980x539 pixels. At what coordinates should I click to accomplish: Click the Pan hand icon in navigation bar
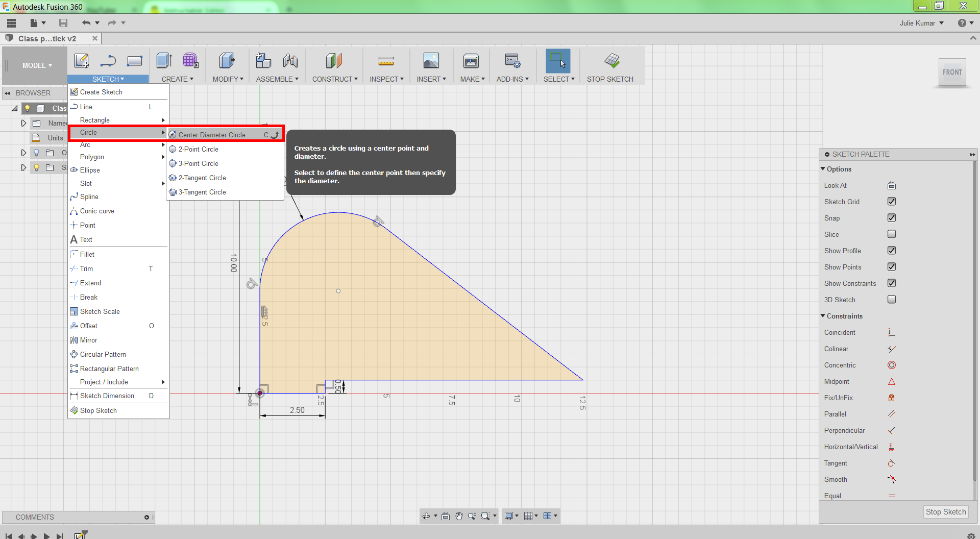(459, 516)
